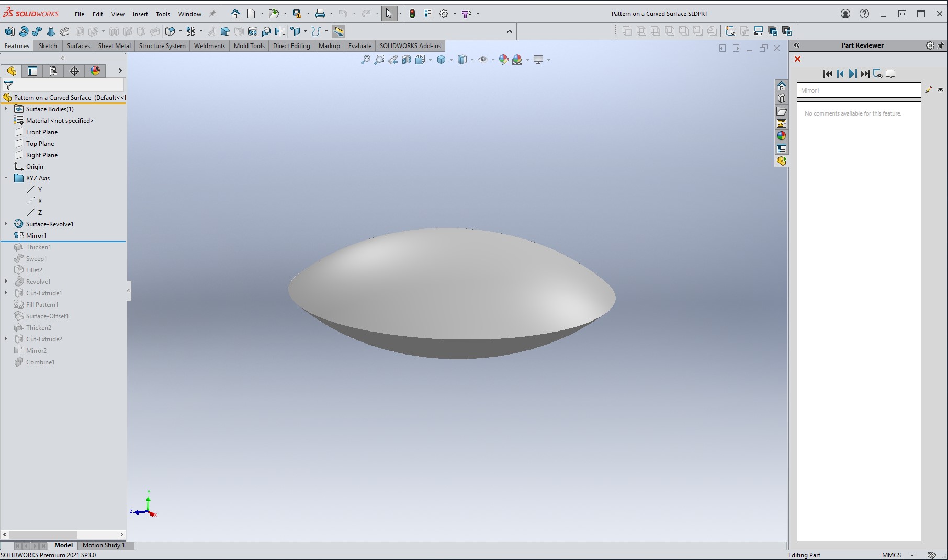Select the Section View icon
Image resolution: width=948 pixels, height=560 pixels.
[x=407, y=60]
